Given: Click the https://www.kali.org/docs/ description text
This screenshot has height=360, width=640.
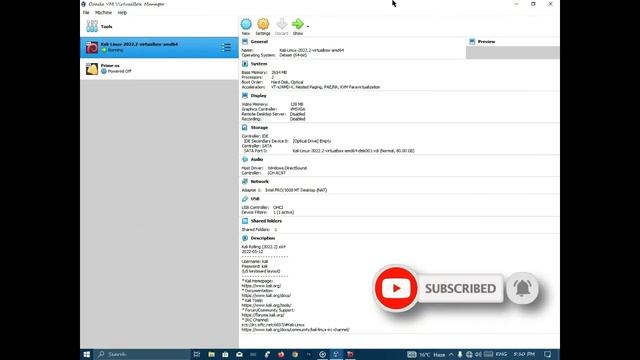Looking at the screenshot, I should (266, 296).
